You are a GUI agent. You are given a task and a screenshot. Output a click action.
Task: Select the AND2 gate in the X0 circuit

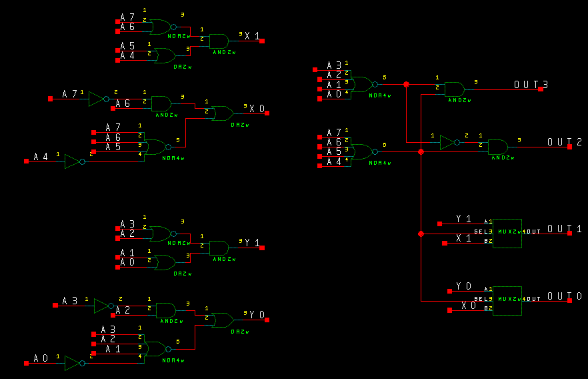(x=161, y=103)
